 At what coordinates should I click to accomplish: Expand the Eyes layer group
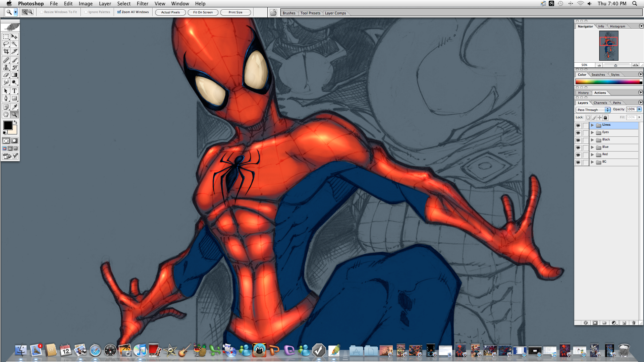click(592, 133)
